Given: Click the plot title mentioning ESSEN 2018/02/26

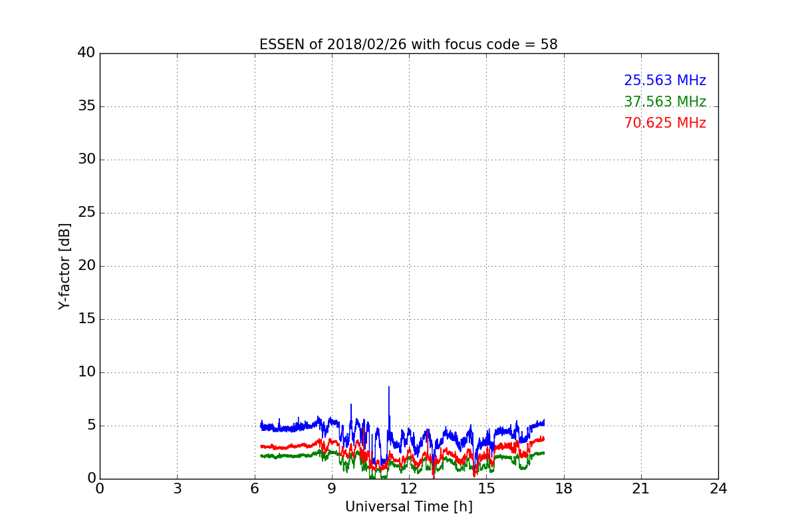Looking at the screenshot, I should [x=408, y=45].
